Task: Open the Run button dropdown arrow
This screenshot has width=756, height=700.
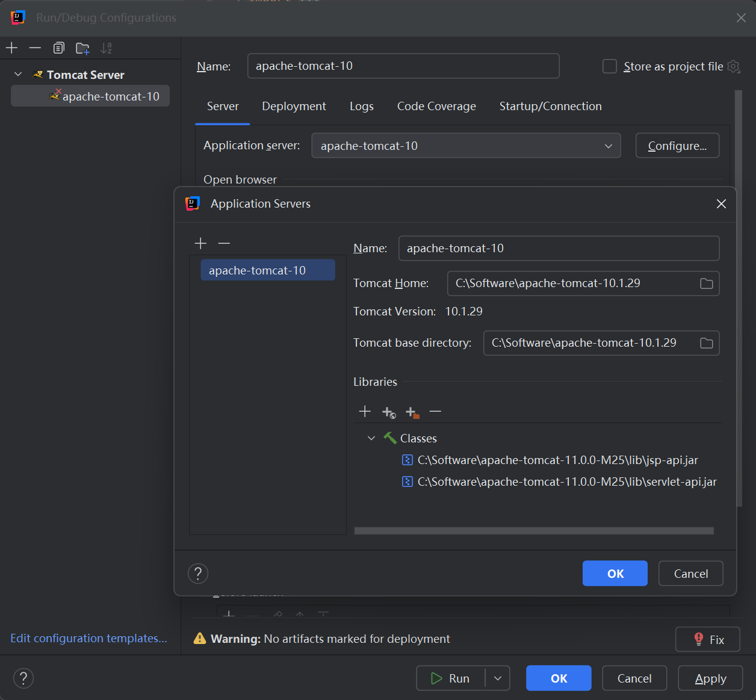Action: (498, 678)
